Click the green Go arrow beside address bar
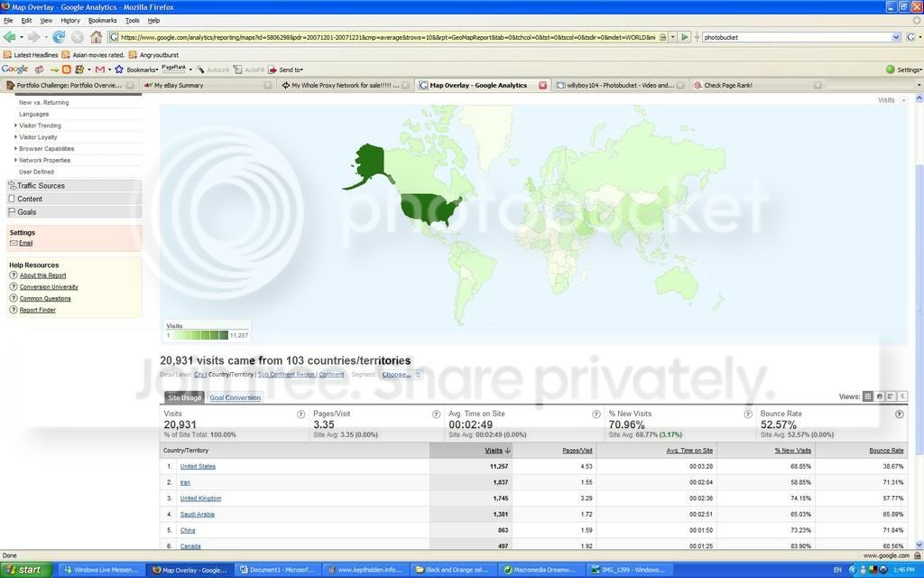Image resolution: width=924 pixels, height=578 pixels. click(x=684, y=37)
